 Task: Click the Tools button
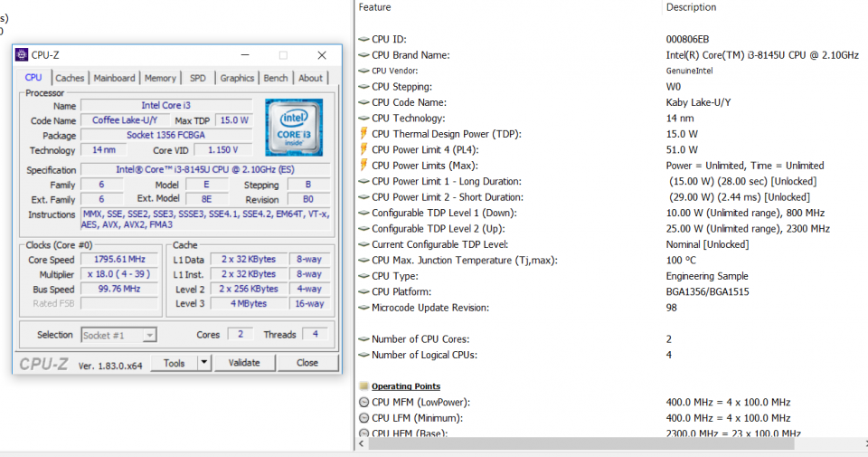tap(174, 362)
